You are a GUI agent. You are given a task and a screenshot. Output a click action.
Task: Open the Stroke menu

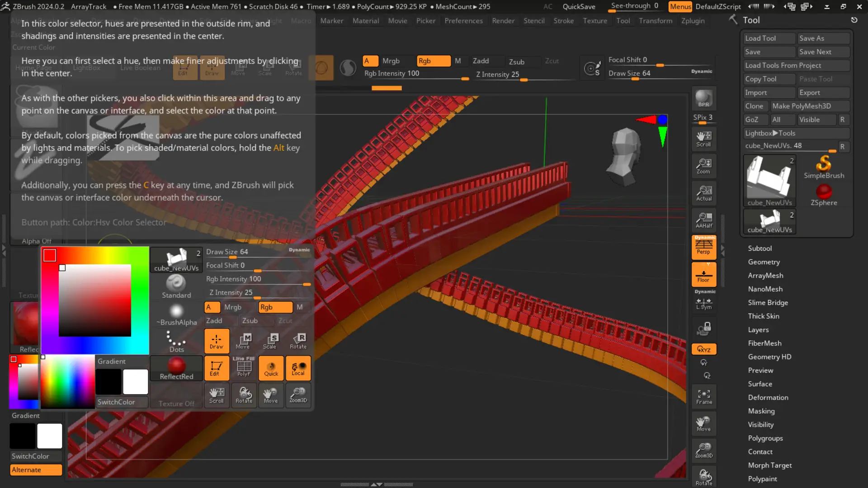pos(563,21)
